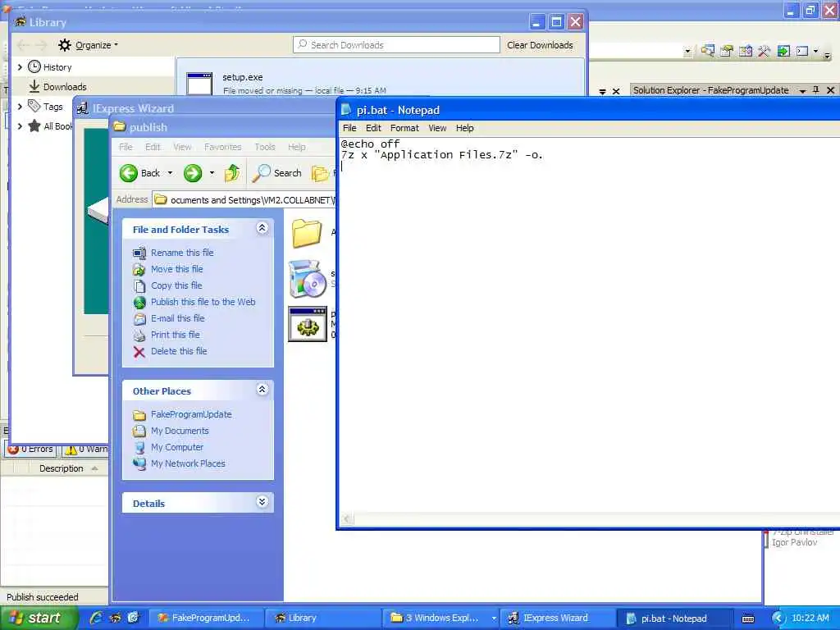Switch to Library taskbar button
840x630 pixels.
pos(322,618)
